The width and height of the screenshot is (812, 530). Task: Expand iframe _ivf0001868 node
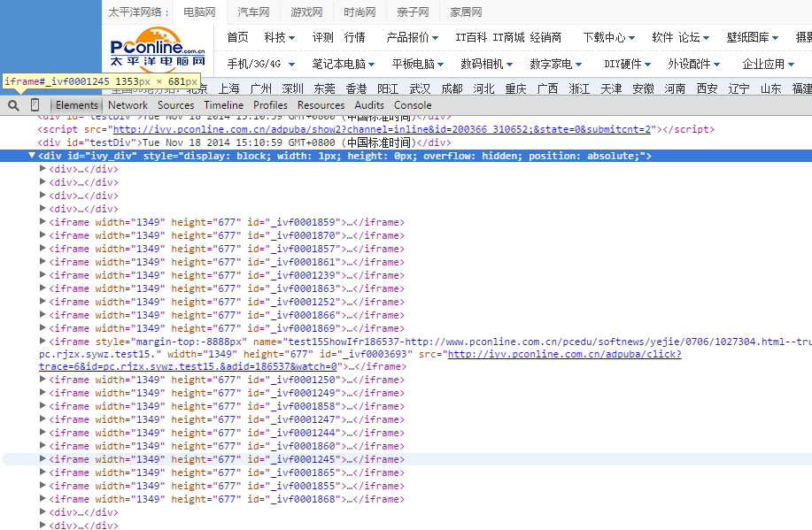pyautogui.click(x=43, y=498)
